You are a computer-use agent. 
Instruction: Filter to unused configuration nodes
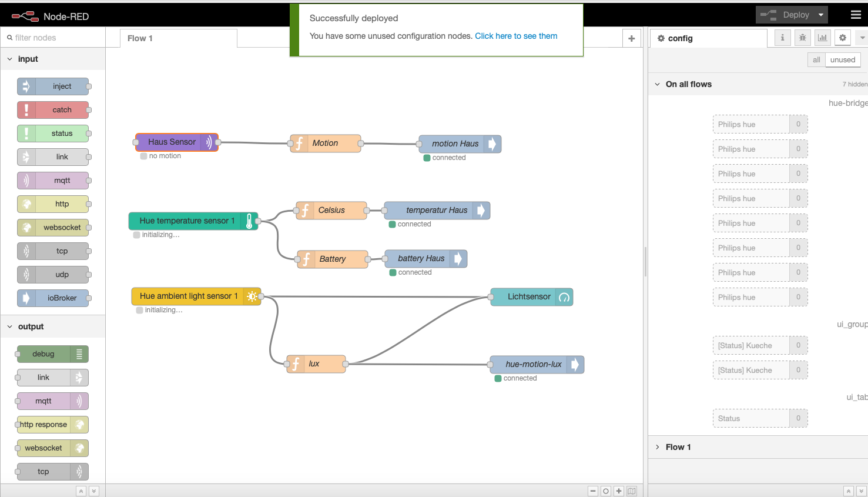click(843, 60)
